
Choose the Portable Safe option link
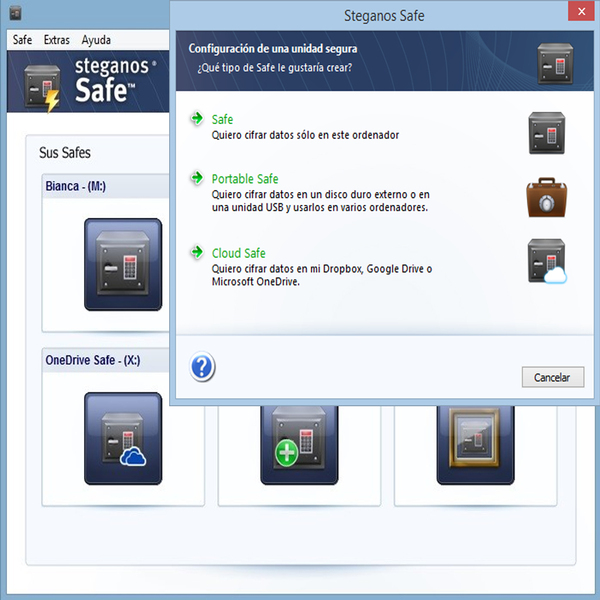[x=245, y=179]
